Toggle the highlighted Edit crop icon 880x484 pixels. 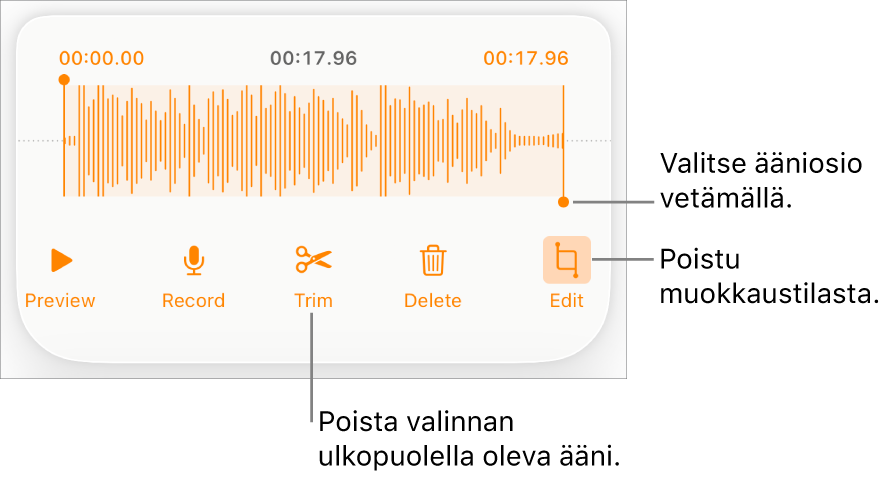(x=566, y=259)
